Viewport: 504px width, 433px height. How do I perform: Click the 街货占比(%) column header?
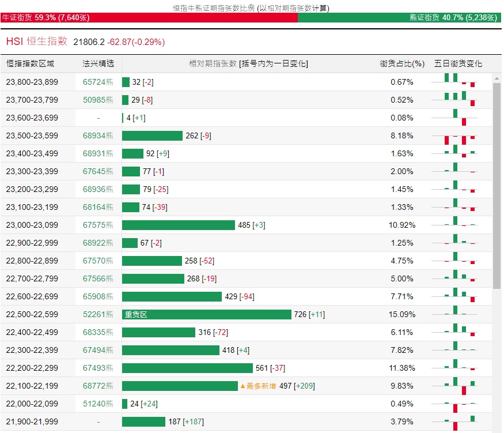pyautogui.click(x=401, y=63)
